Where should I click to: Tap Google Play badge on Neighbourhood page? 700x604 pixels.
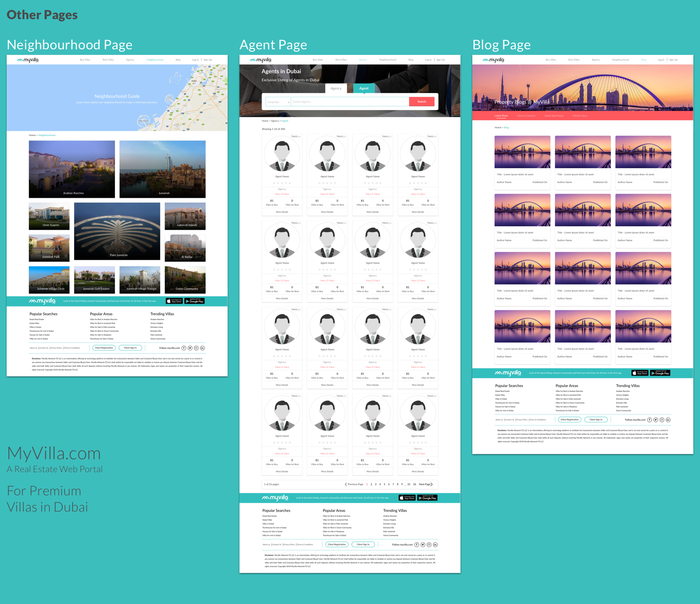point(194,301)
